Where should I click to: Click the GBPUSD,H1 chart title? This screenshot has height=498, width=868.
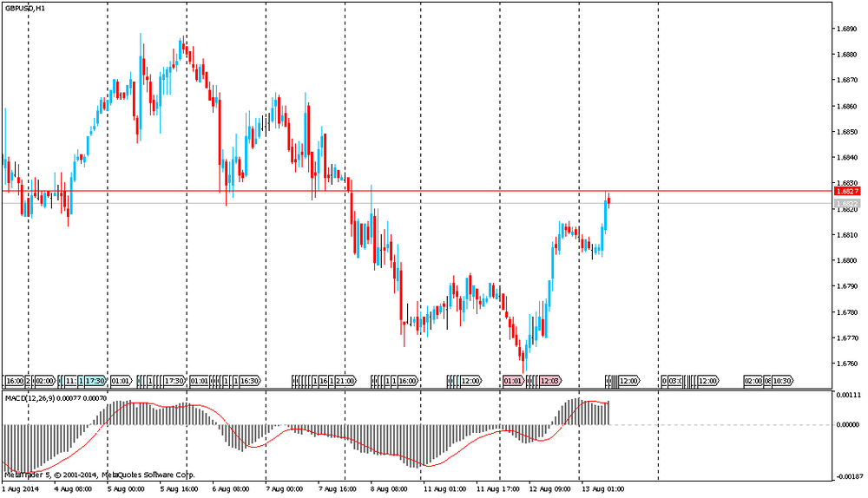click(x=25, y=8)
